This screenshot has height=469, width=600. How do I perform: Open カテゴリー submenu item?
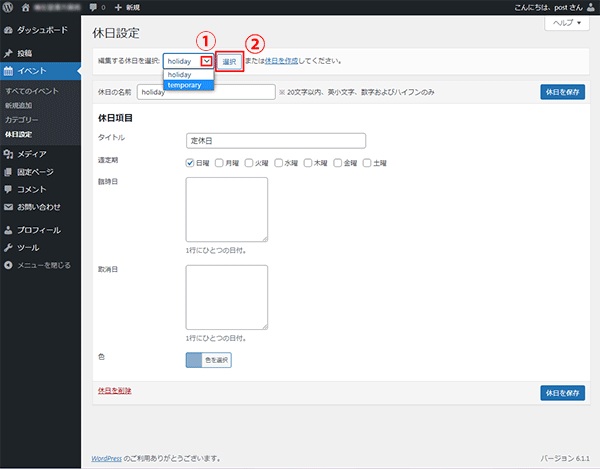pos(21,120)
